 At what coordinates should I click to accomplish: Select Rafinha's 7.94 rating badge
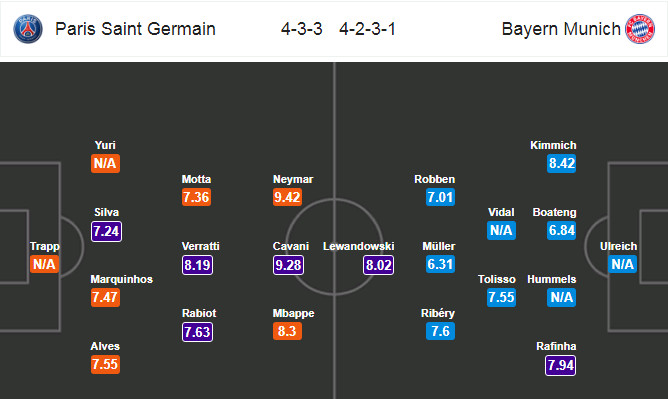pyautogui.click(x=560, y=365)
